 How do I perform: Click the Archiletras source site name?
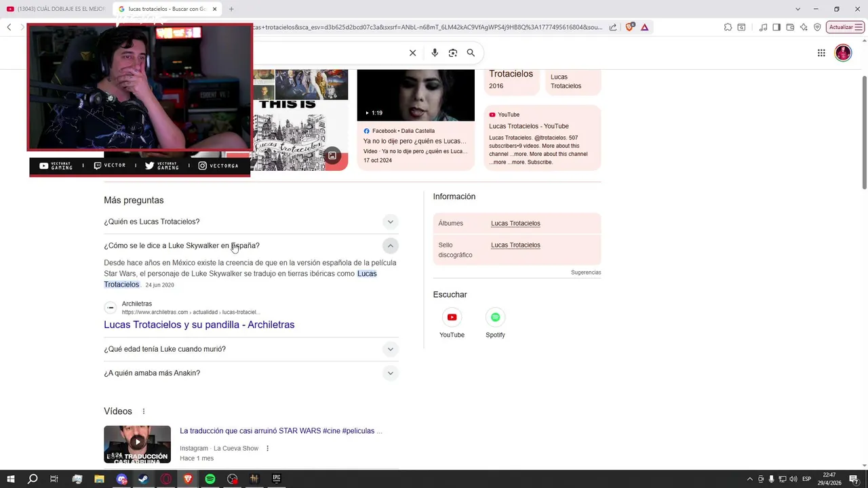pos(137,304)
